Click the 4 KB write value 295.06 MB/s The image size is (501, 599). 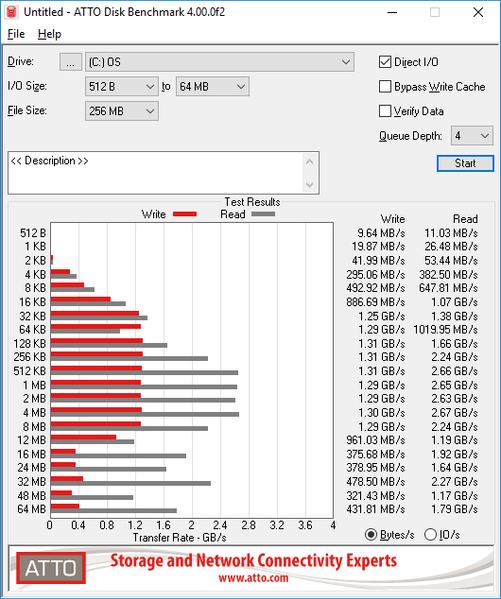pos(375,275)
